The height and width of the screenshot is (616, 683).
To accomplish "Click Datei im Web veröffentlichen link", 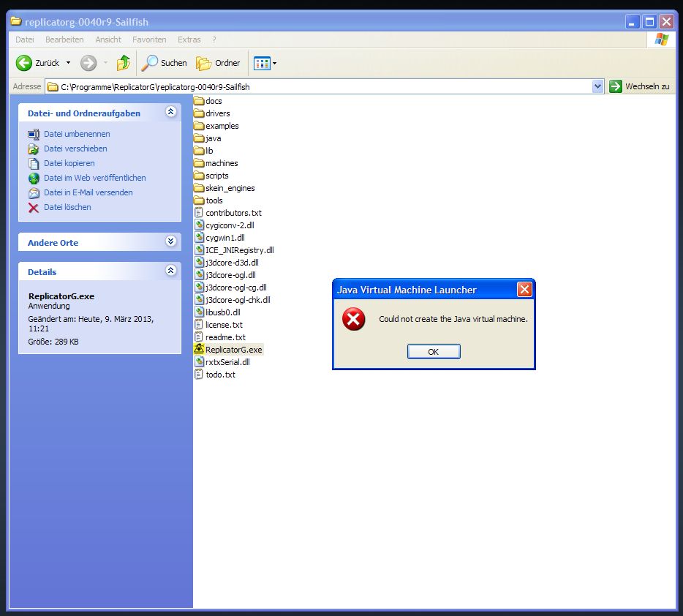I will coord(95,178).
